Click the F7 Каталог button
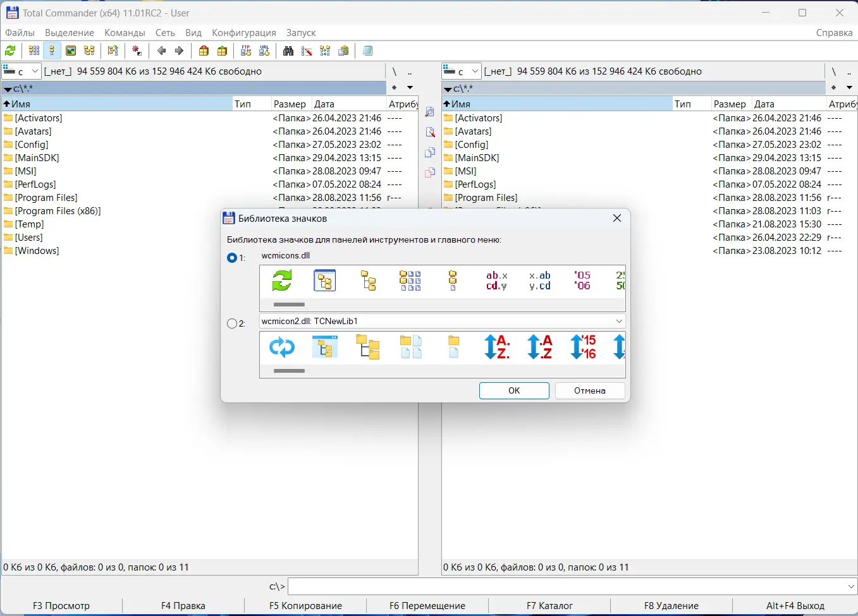The height and width of the screenshot is (616, 858). pos(549,606)
